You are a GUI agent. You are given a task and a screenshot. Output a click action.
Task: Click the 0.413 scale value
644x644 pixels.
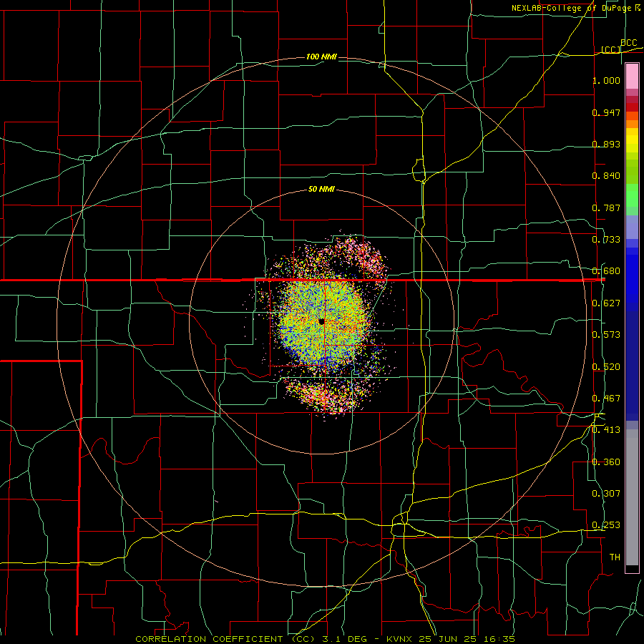(x=606, y=430)
